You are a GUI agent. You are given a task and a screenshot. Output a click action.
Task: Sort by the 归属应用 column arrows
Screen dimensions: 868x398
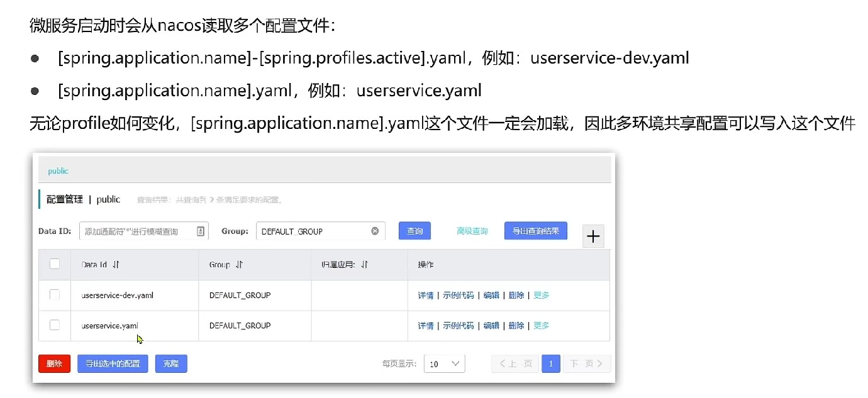[x=365, y=265]
